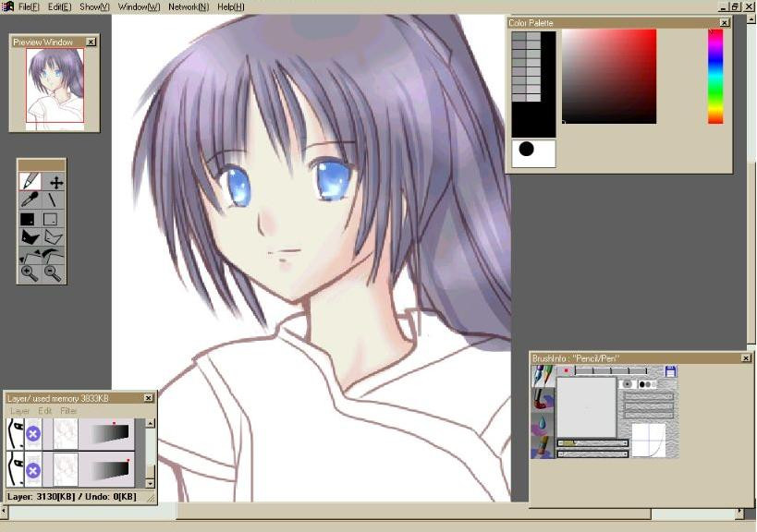757x532 pixels.
Task: Click left arrow of horizontal canvas scrollbar
Action: click(x=4, y=511)
